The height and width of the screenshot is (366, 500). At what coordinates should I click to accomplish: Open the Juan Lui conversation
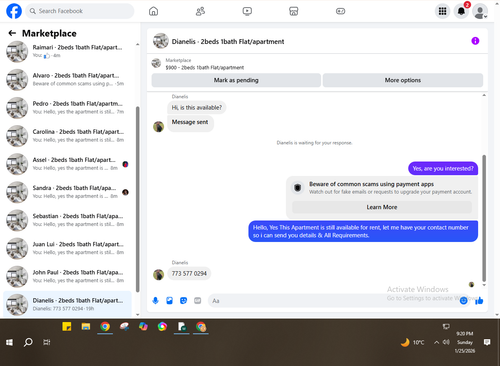[68, 248]
